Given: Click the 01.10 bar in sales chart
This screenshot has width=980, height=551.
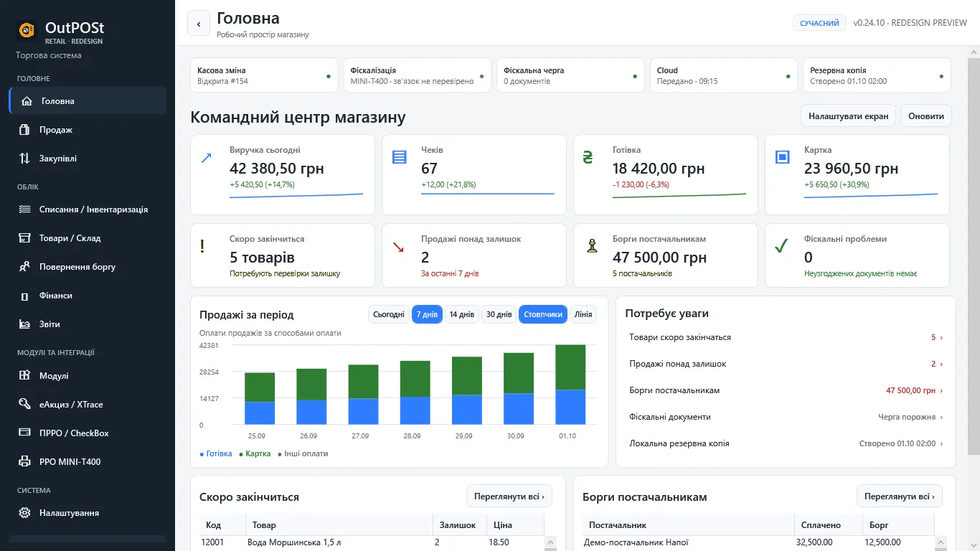Looking at the screenshot, I should pyautogui.click(x=570, y=385).
